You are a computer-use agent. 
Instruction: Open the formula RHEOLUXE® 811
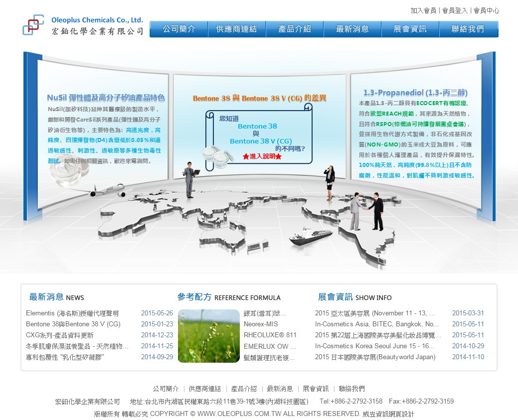pos(270,335)
